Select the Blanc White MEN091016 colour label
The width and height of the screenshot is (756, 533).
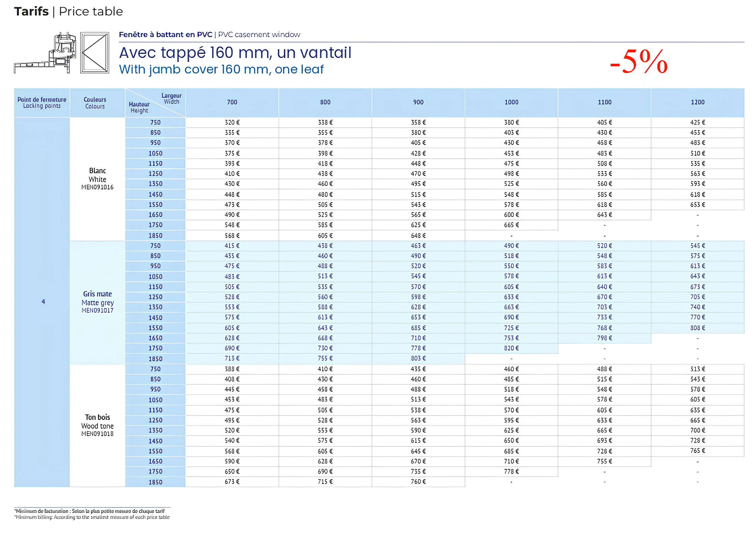[x=98, y=179]
